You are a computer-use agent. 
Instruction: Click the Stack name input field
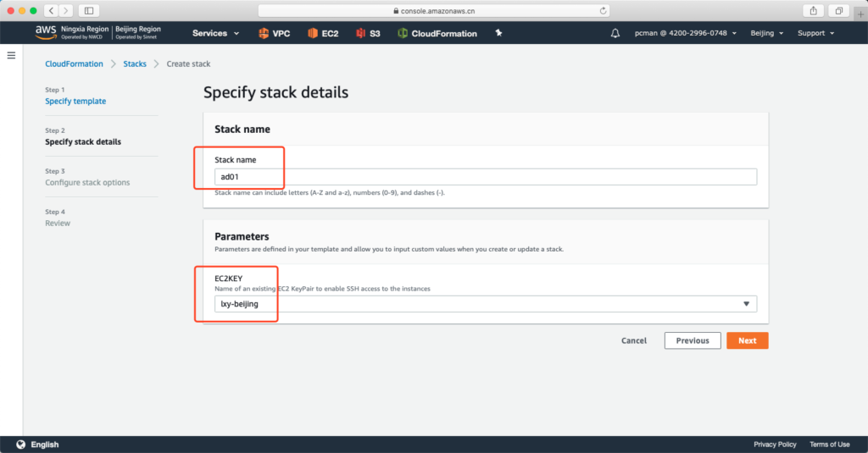click(x=485, y=177)
